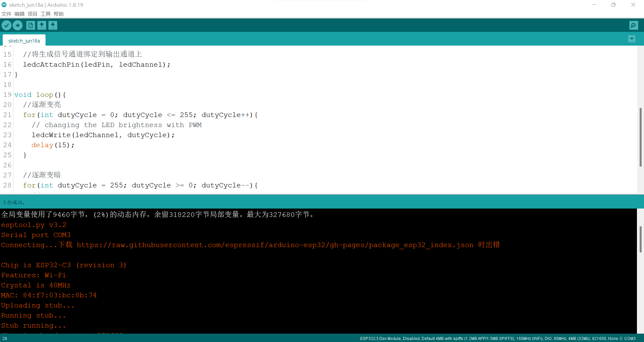Open the 项目 menu
The height and width of the screenshot is (342, 644).
[x=33, y=14]
